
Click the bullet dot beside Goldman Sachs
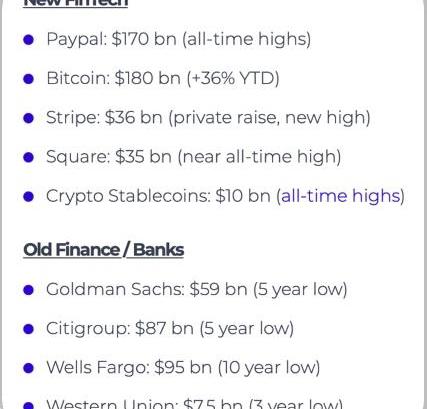coord(29,290)
